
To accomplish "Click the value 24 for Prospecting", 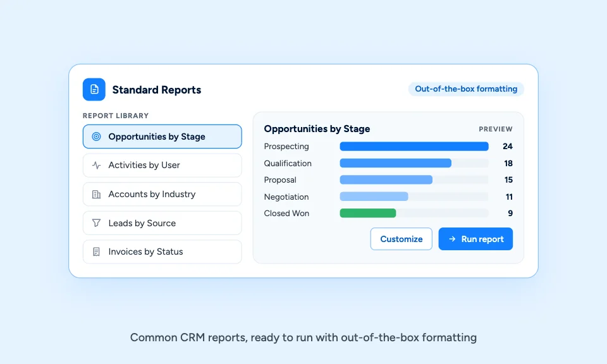I will click(508, 146).
